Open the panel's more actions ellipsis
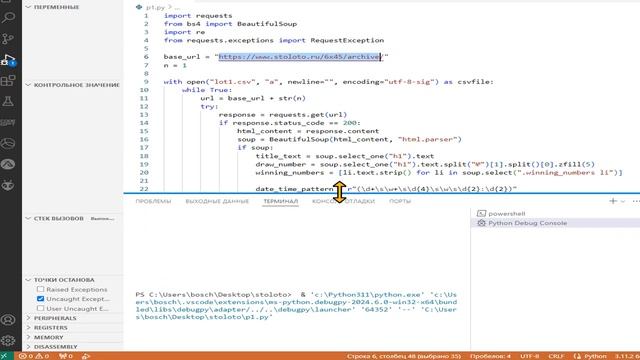The width and height of the screenshot is (640, 360). click(x=636, y=201)
